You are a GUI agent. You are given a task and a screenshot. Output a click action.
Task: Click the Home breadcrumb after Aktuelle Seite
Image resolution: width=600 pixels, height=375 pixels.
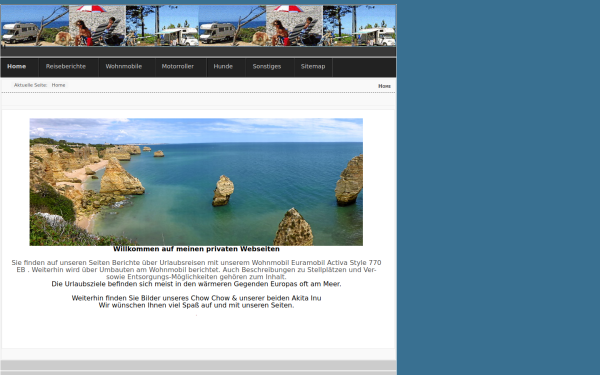tap(59, 85)
